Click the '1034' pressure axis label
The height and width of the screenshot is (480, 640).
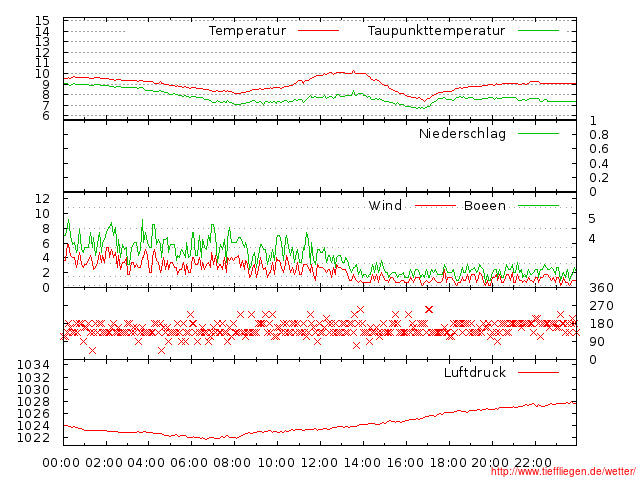(33, 364)
